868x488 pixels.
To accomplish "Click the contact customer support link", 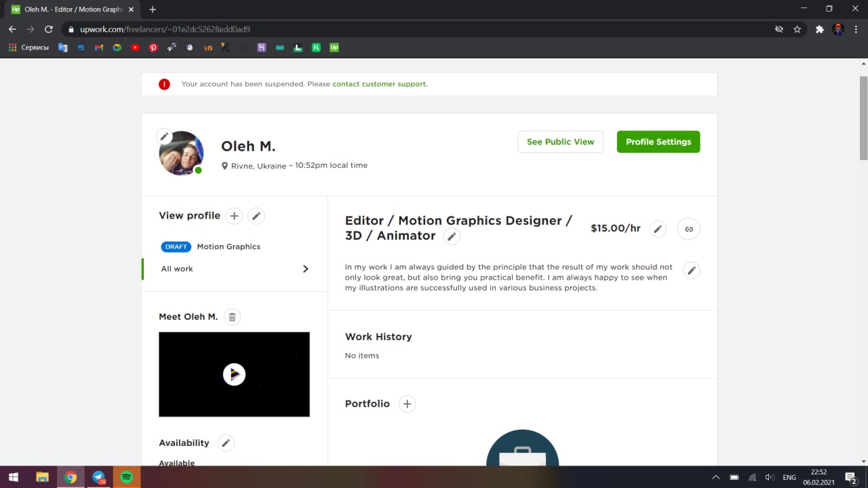I will point(380,84).
